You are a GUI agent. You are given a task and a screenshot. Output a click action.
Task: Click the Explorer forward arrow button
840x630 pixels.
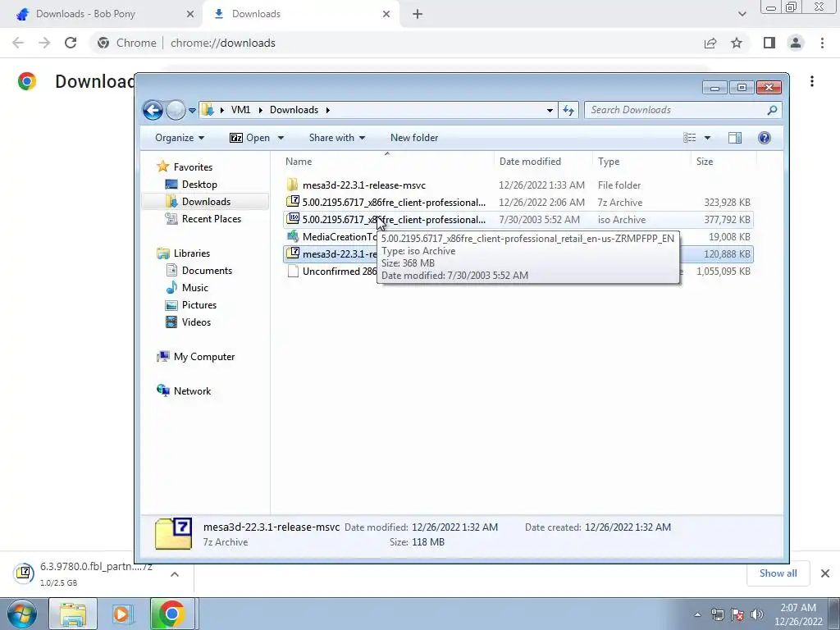click(176, 111)
